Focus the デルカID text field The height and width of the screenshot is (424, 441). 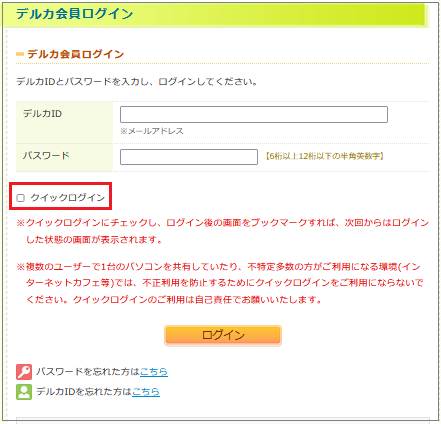(x=254, y=114)
